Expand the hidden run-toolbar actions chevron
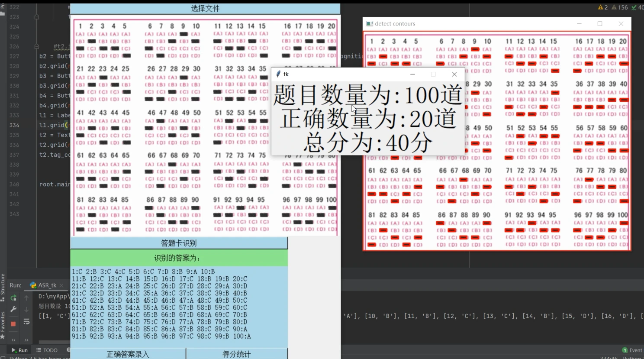This screenshot has height=359, width=644. [x=13, y=340]
